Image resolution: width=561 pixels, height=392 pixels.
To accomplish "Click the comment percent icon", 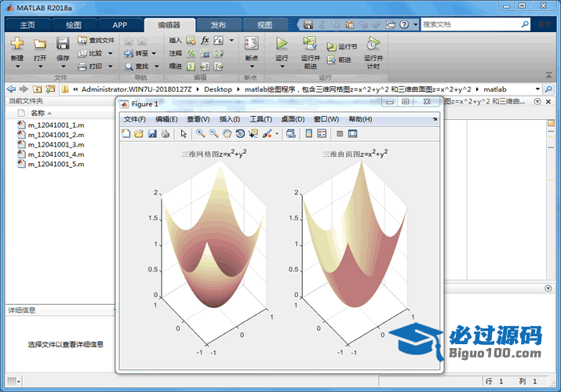I will tap(191, 53).
